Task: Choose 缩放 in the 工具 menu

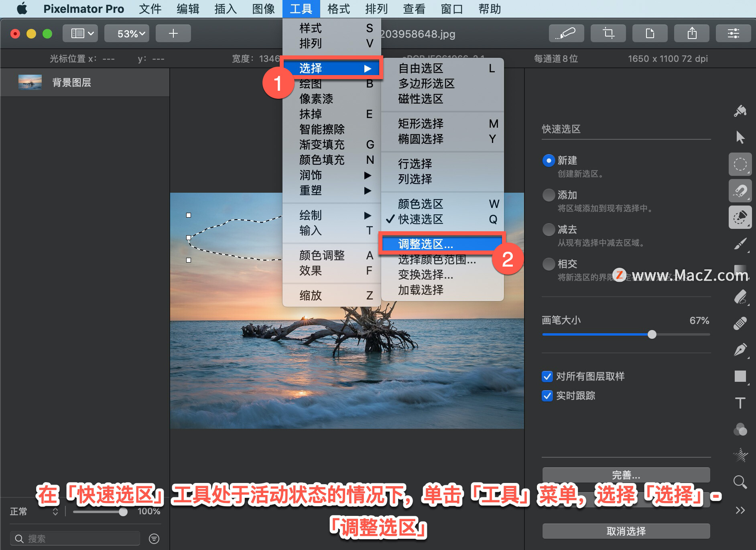Action: coord(331,295)
